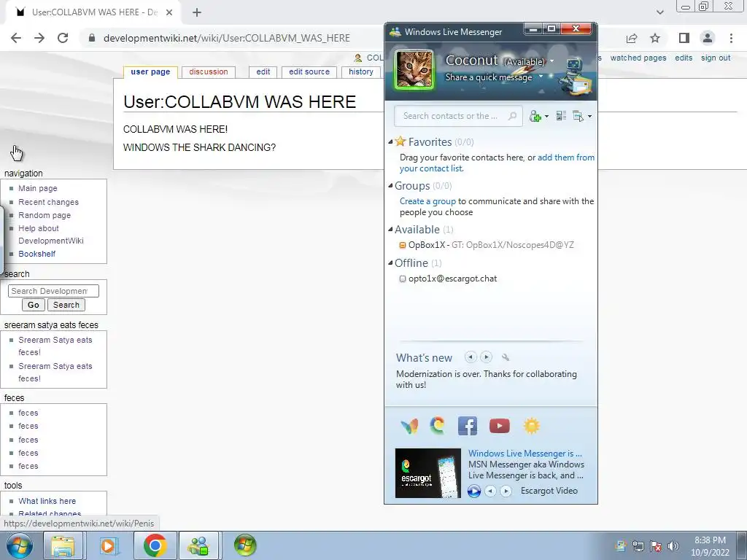
Task: Click the MSN butterfly icon
Action: (x=409, y=426)
